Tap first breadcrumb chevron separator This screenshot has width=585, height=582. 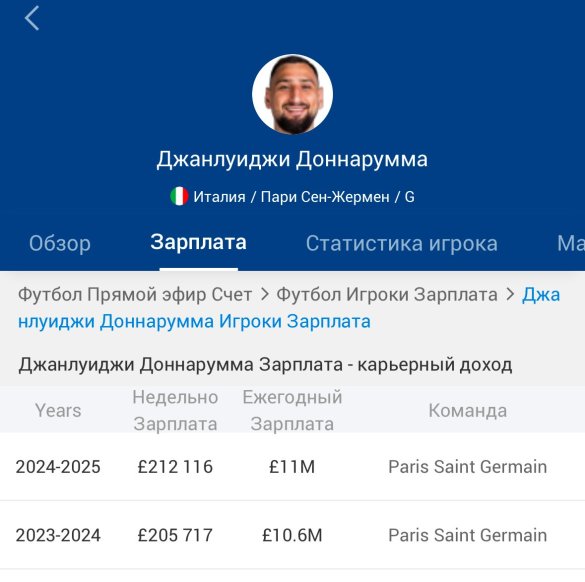[x=265, y=294]
